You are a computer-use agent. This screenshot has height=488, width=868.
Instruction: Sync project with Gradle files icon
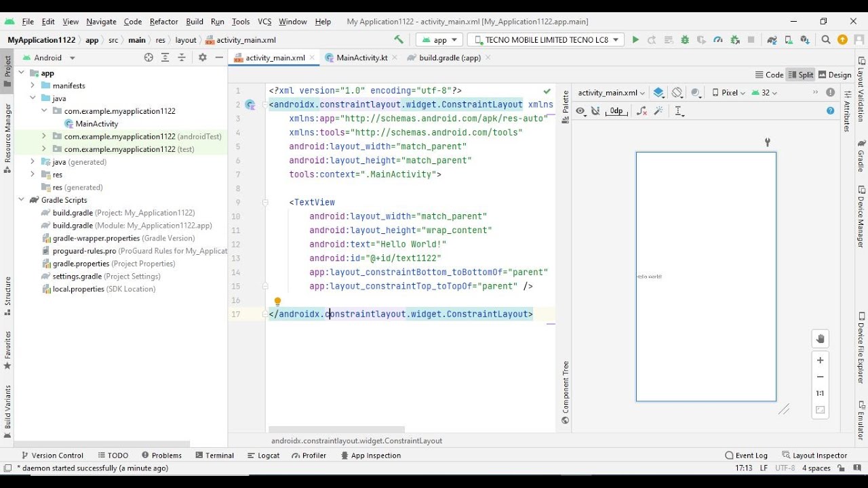point(772,40)
